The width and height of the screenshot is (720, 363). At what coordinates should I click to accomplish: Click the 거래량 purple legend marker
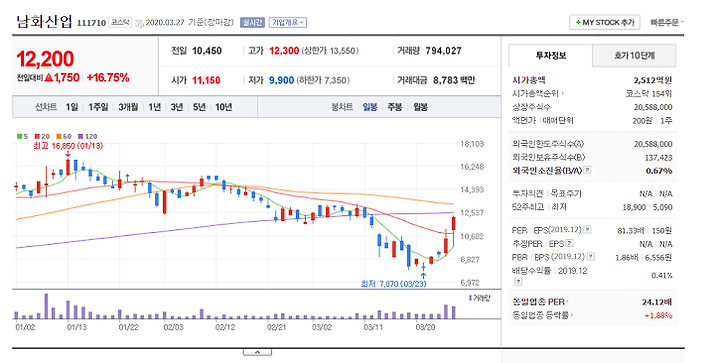[470, 298]
